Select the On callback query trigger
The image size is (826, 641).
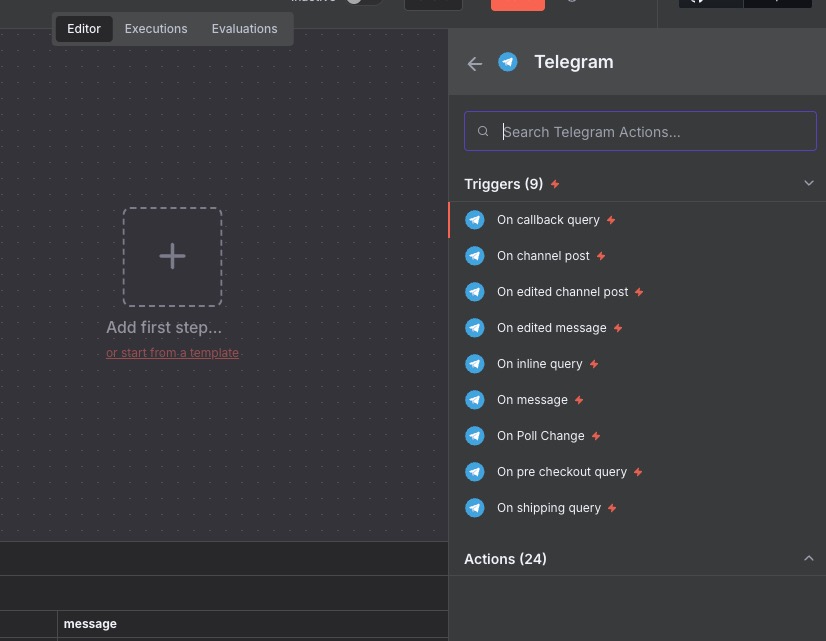click(637, 220)
